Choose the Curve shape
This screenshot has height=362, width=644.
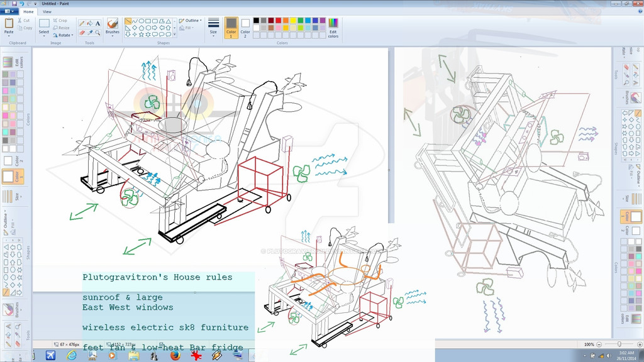click(135, 21)
